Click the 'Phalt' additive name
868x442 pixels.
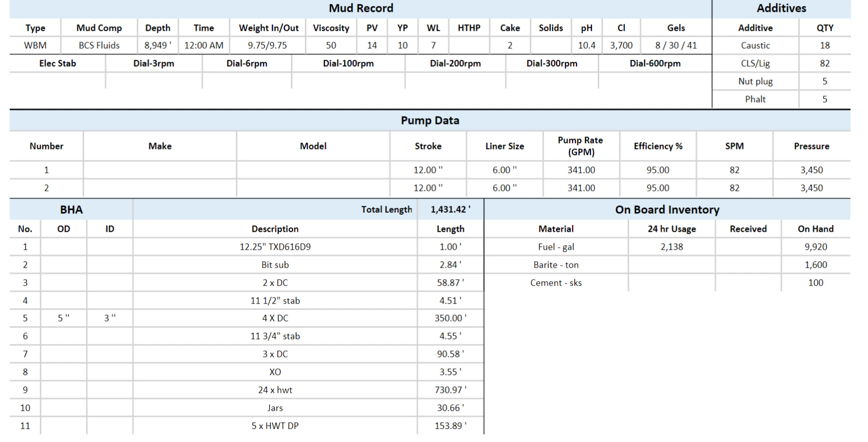click(755, 99)
